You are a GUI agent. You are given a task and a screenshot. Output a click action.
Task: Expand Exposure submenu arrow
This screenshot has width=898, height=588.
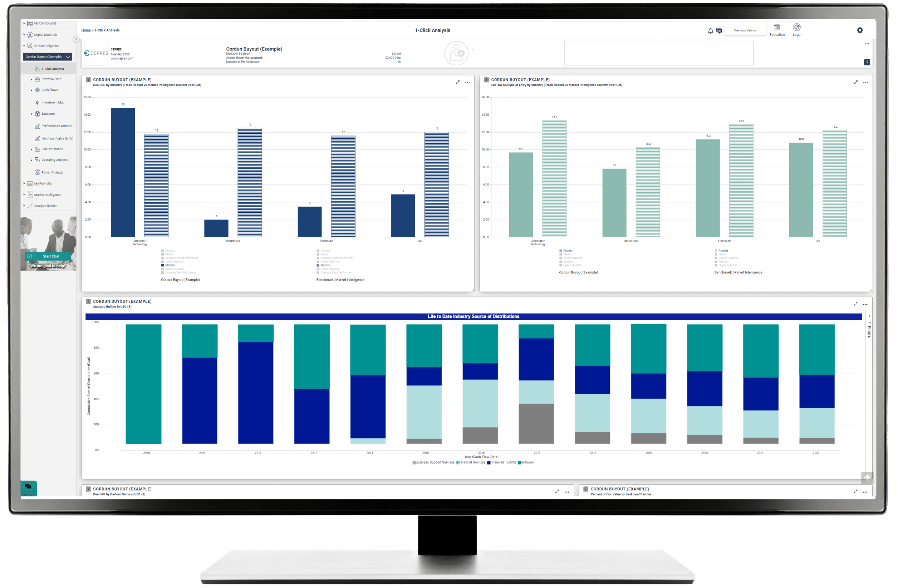(31, 114)
